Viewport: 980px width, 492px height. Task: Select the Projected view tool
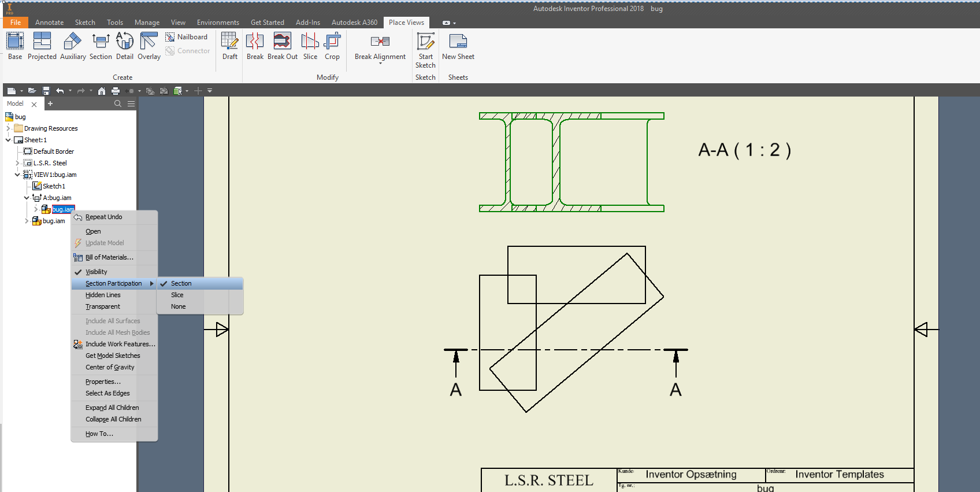coord(42,46)
